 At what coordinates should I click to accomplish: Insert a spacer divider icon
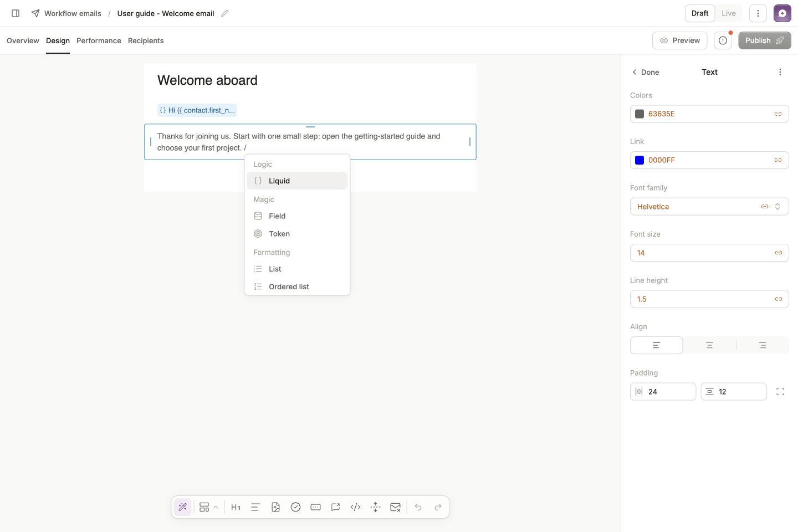tap(375, 507)
